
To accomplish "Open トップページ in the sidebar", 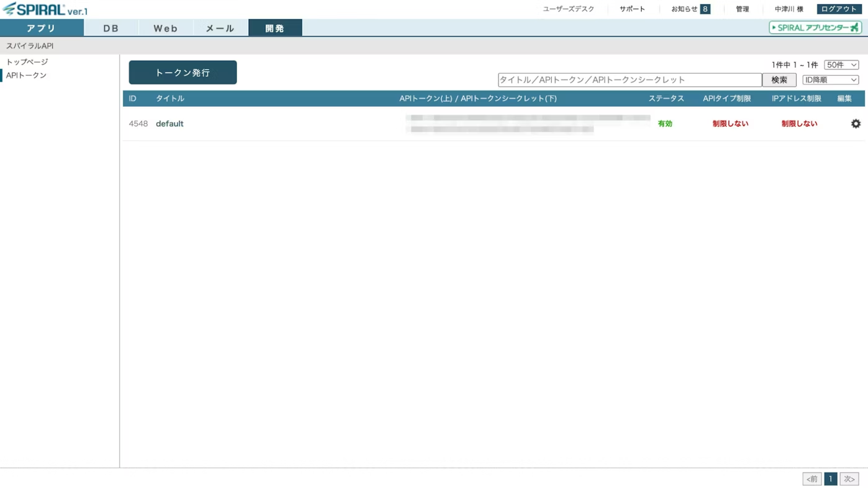I will point(26,61).
